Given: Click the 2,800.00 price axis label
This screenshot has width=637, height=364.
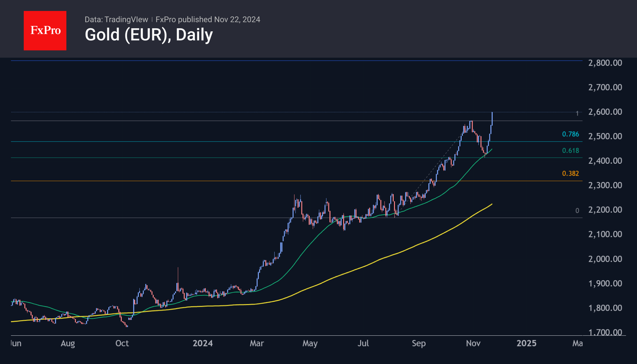Looking at the screenshot, I should [605, 63].
